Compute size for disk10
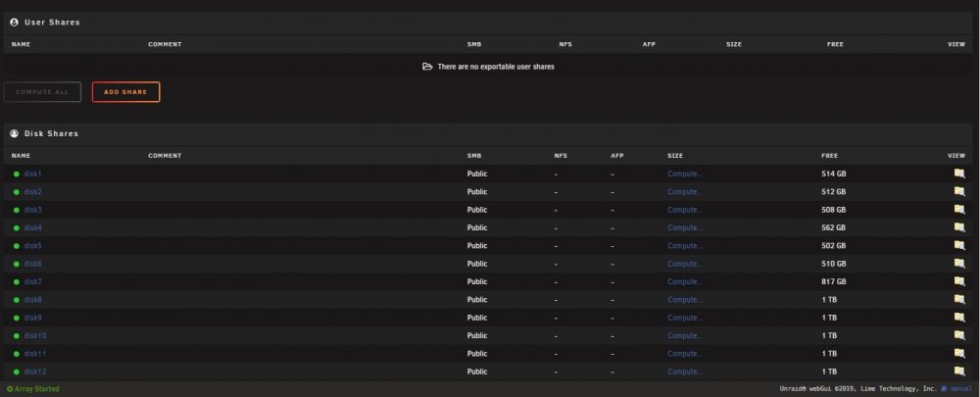The width and height of the screenshot is (980, 397). pyautogui.click(x=684, y=335)
